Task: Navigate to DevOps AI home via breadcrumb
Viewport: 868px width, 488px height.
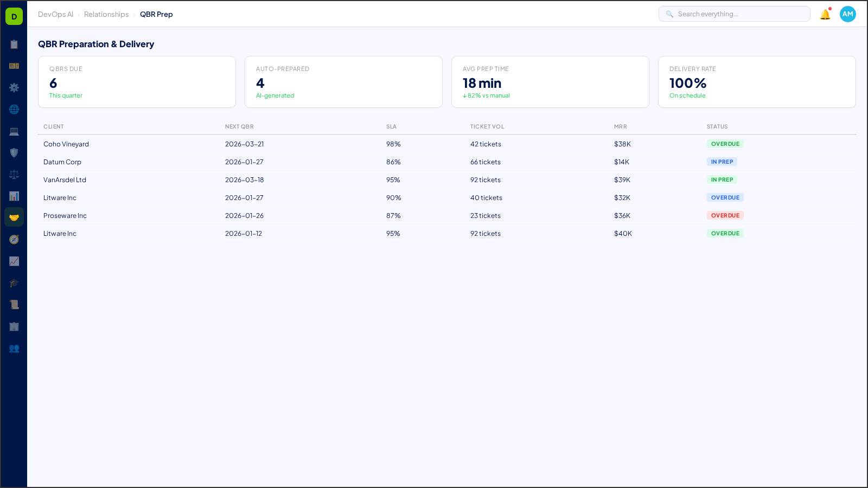Action: (55, 14)
